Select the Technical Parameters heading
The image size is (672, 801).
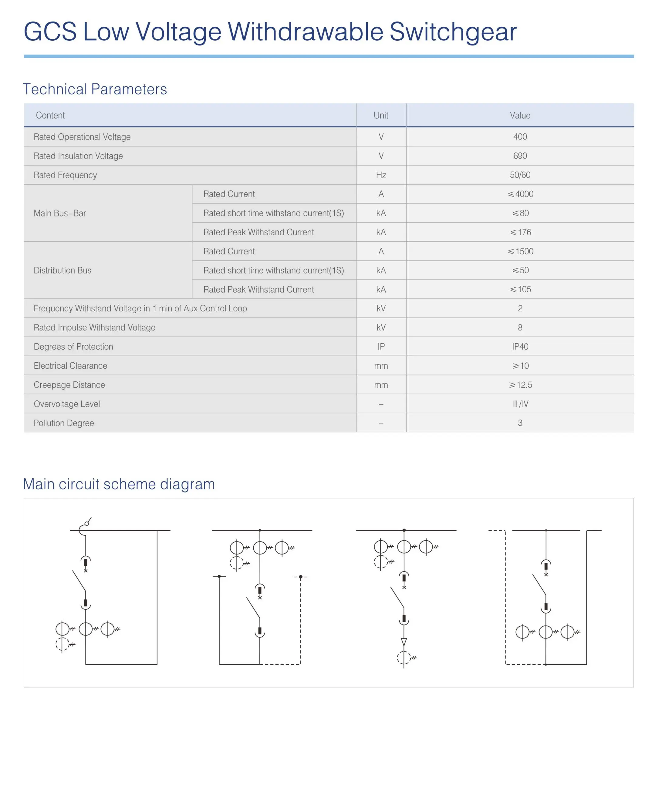(x=95, y=89)
